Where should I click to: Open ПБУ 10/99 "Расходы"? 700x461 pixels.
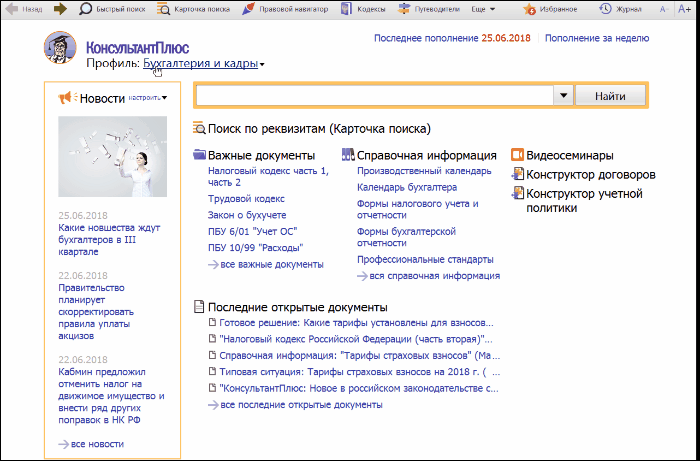(256, 248)
